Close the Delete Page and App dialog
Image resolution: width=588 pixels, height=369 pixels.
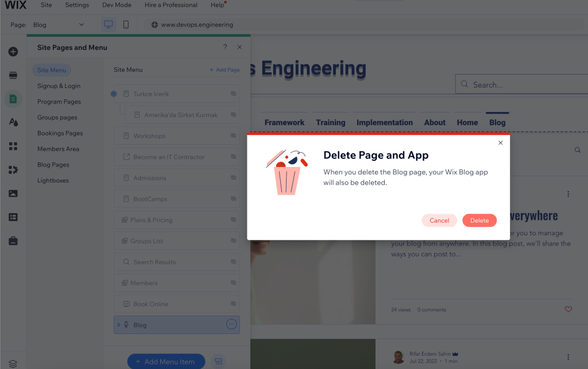500,143
